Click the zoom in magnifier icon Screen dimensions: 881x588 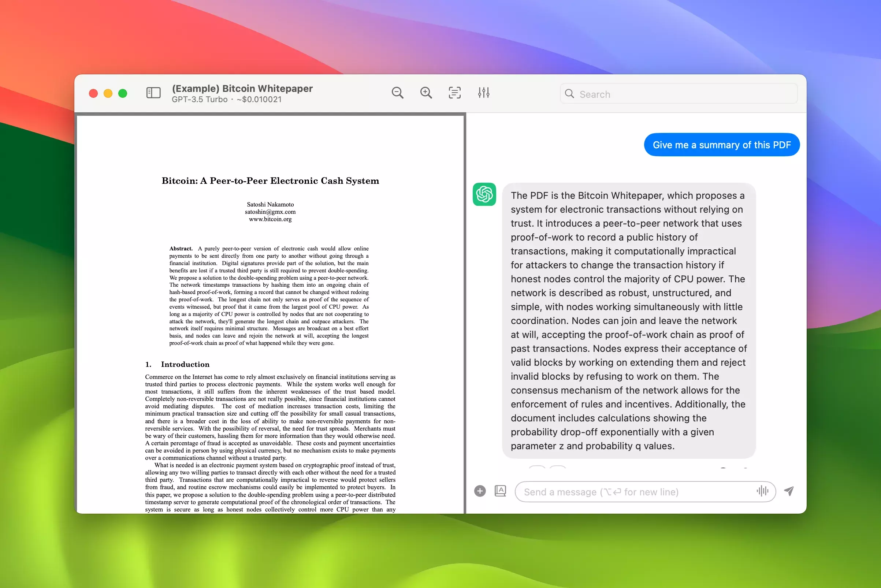pos(426,93)
